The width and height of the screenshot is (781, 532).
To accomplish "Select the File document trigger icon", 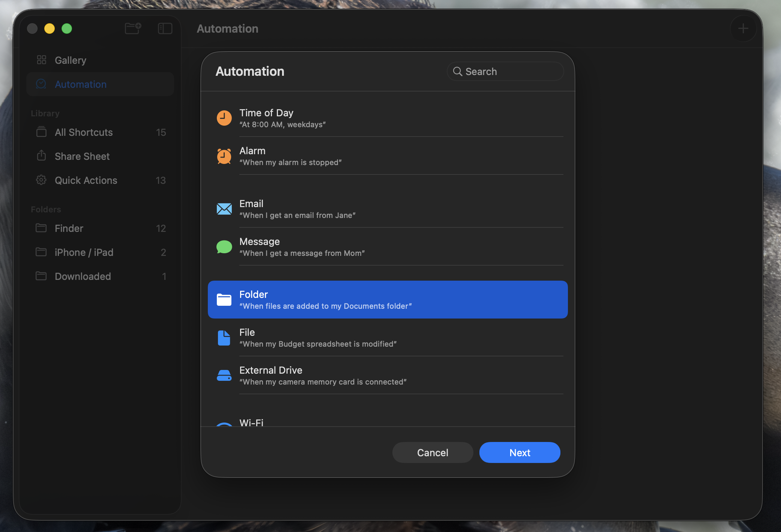I will (x=224, y=338).
